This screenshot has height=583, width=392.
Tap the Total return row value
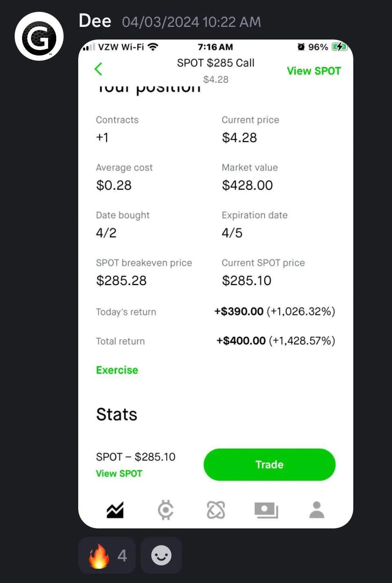pos(275,341)
